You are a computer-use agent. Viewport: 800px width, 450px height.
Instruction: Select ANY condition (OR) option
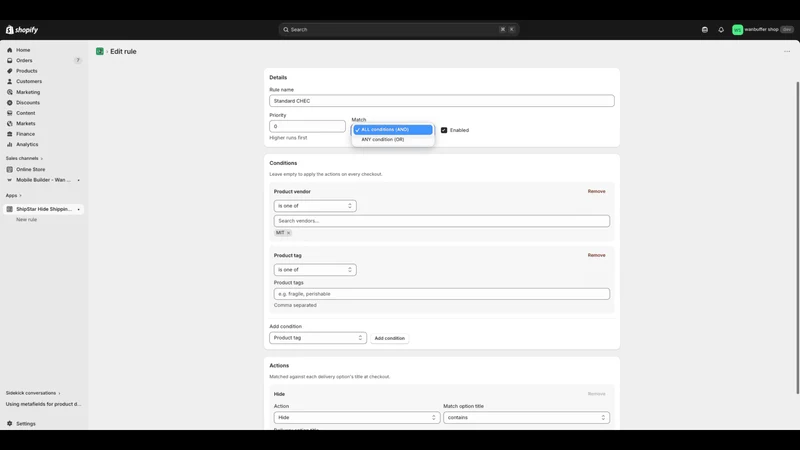point(393,139)
